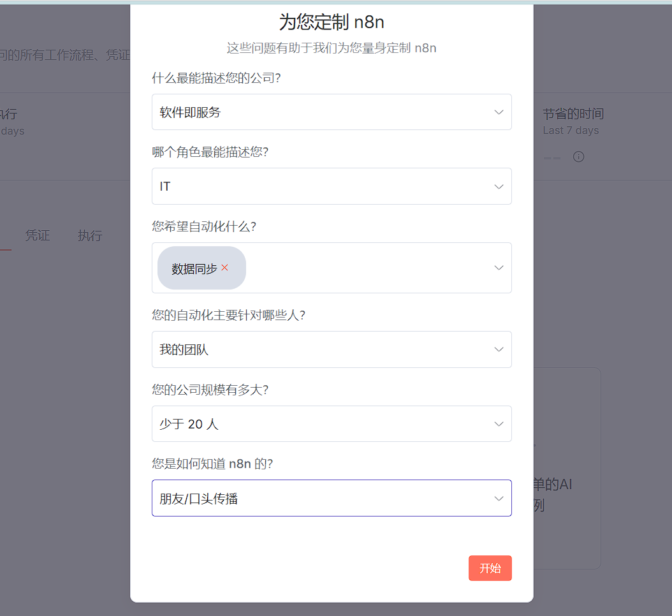Click the 哪个角色最能描述您? label
672x616 pixels.
pos(210,152)
